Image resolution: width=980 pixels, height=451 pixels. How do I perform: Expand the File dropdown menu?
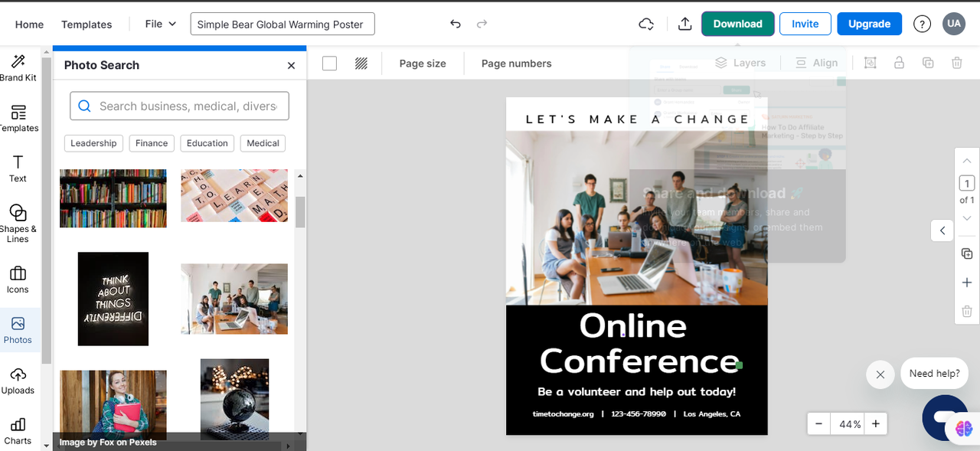tap(161, 24)
